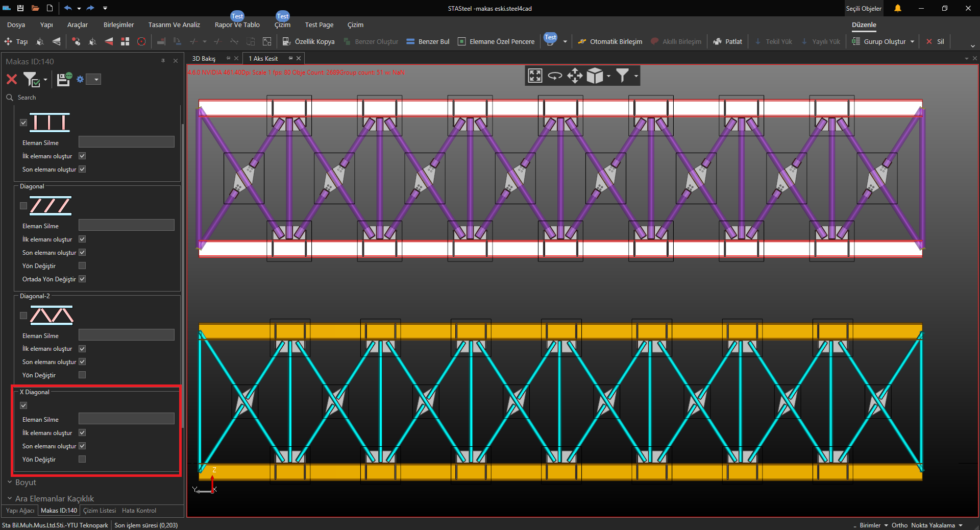Click the undo arrow icon
This screenshot has width=980, height=530.
[x=68, y=8]
